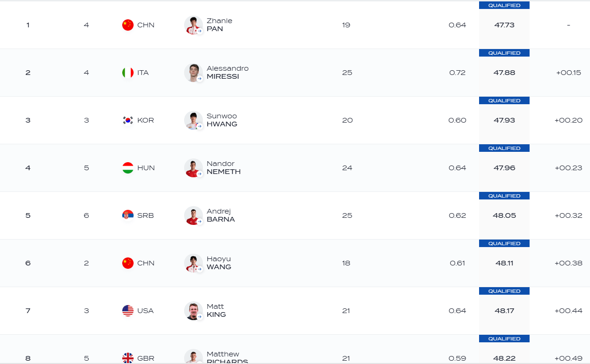Select Matt King's profile photo thumbnail
This screenshot has height=364, width=590.
tap(194, 311)
